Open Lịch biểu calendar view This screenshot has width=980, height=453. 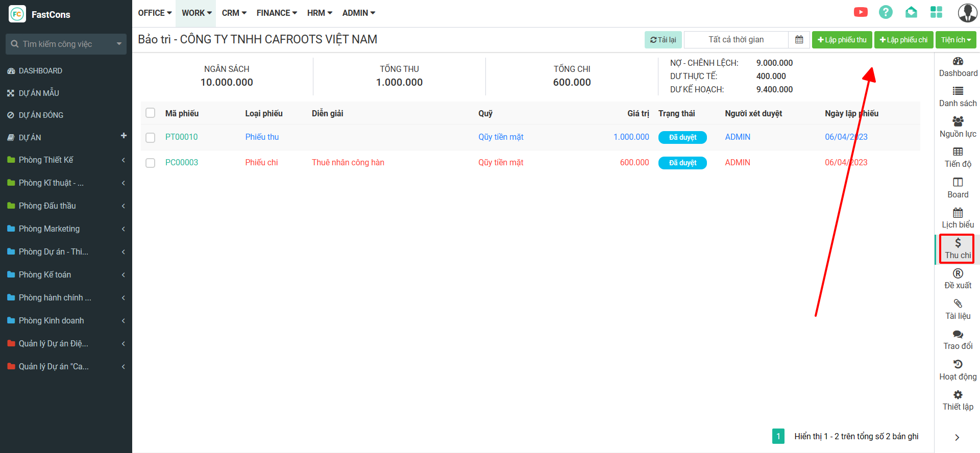tap(958, 218)
